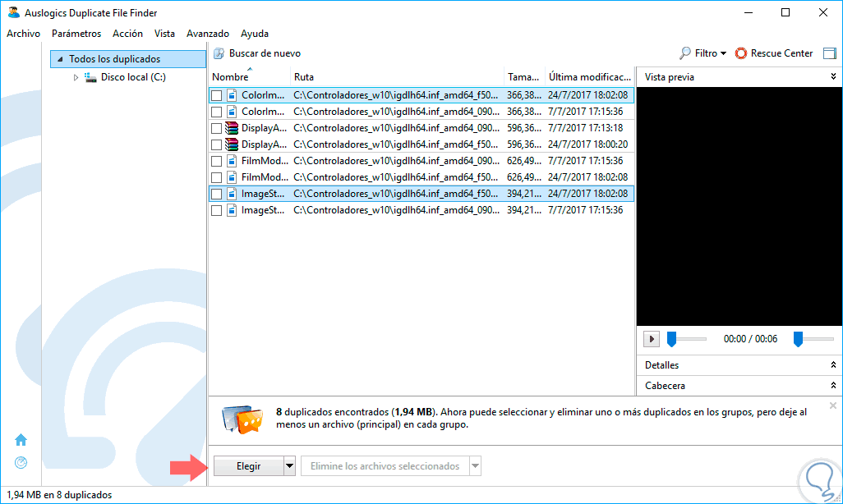
Task: Click archive icon of DisplayA row dated 24/7/2017
Action: (232, 144)
